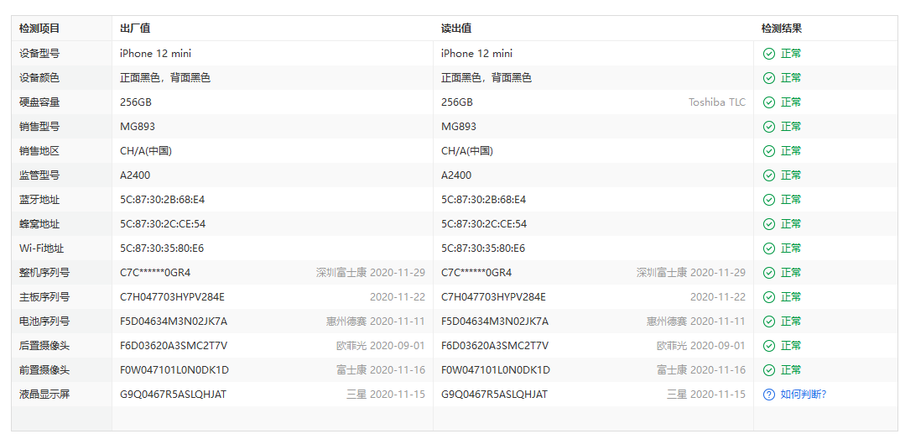Click factory Bluetooth address 5C:87:30:2B:68:E4
This screenshot has width=900, height=434.
[162, 200]
